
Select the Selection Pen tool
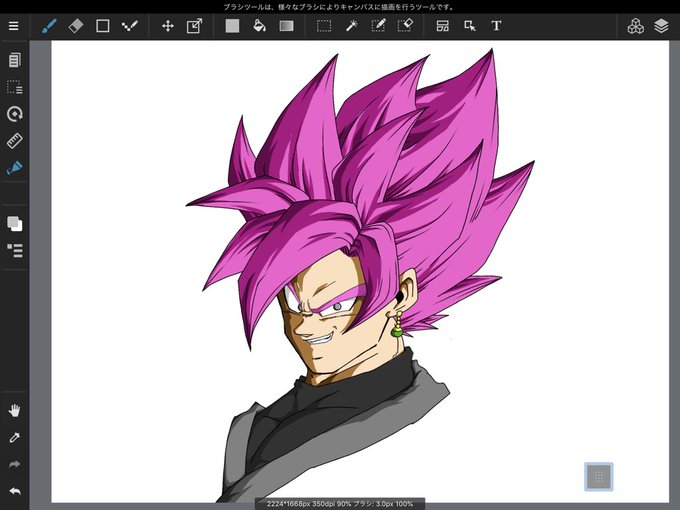(378, 26)
